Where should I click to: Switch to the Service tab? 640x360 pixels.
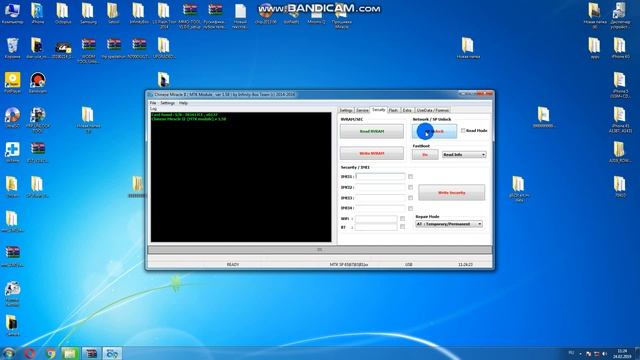(x=362, y=110)
